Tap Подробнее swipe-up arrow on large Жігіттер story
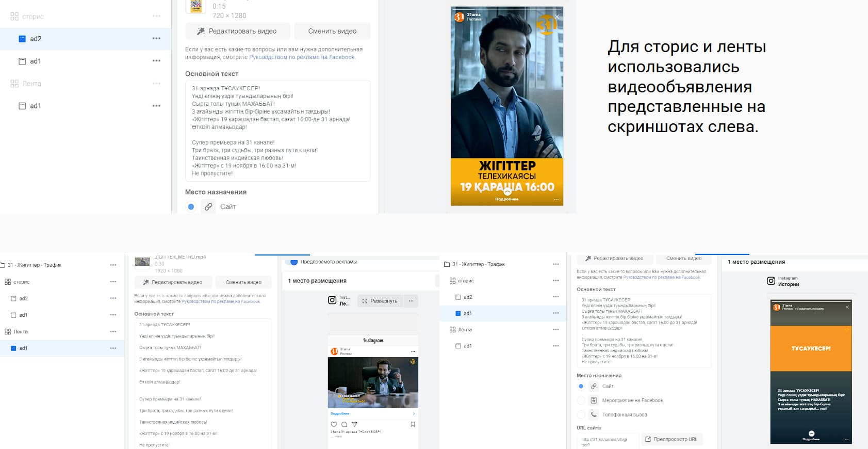This screenshot has height=449, width=868. [507, 191]
